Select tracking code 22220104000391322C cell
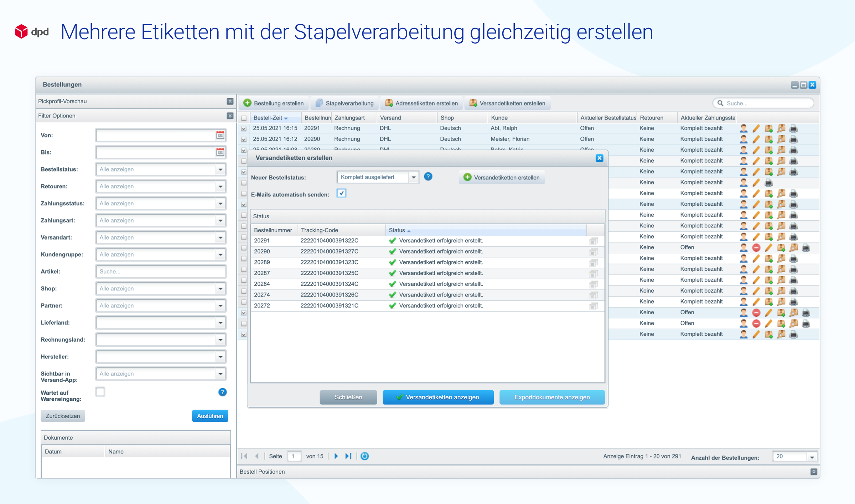855x504 pixels. 329,241
